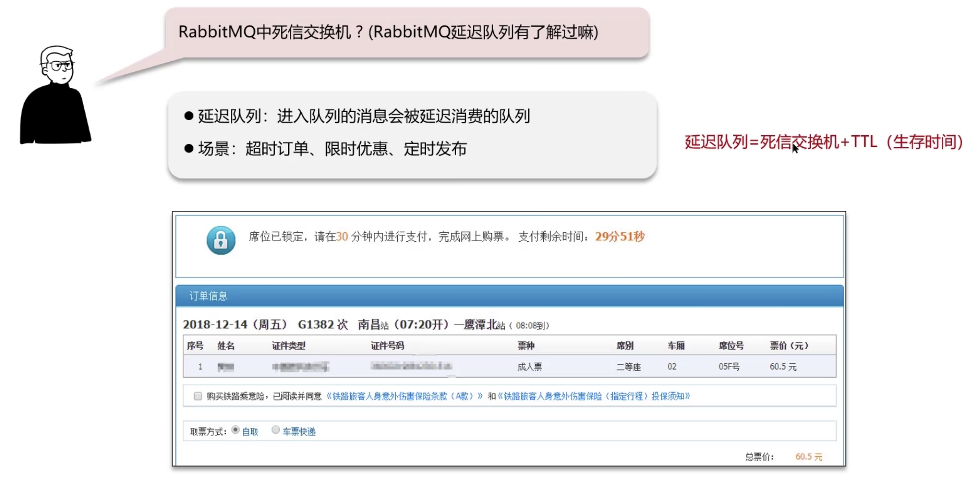Tick the 购买铁路乘意险 insurance checkbox
This screenshot has width=980, height=480.
(198, 396)
